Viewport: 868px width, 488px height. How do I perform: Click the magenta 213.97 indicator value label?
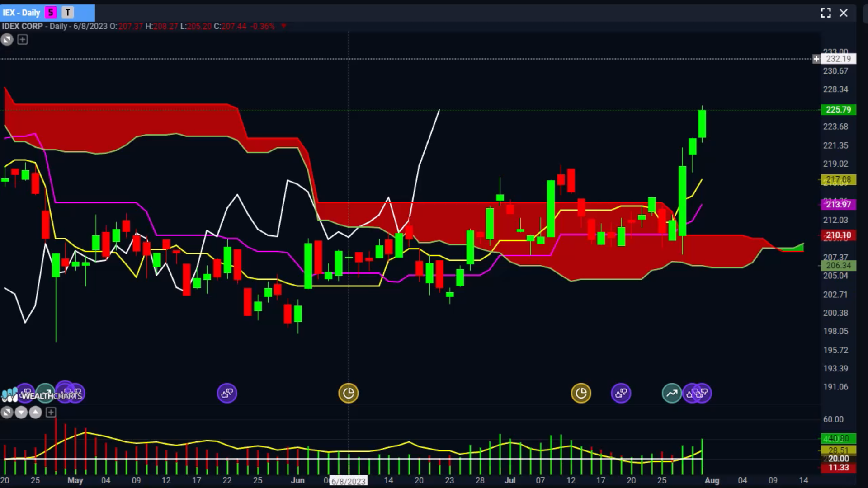(x=839, y=204)
